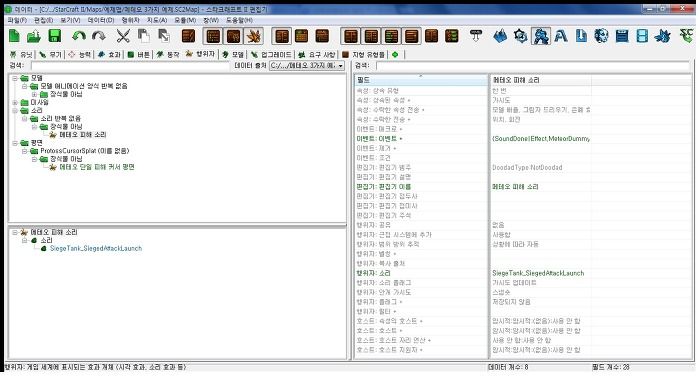Open the blue filmstrip module icon
The width and height of the screenshot is (700, 376).
pyautogui.click(x=642, y=36)
